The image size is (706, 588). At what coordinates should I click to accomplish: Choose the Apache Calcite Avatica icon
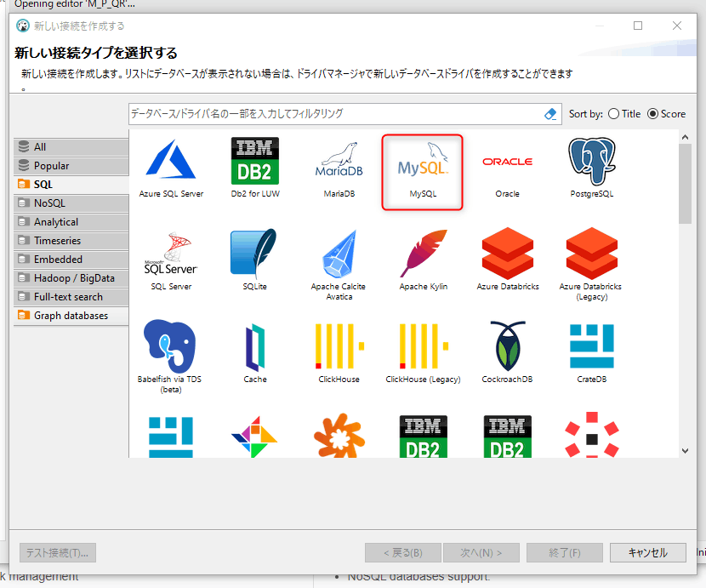click(x=339, y=254)
